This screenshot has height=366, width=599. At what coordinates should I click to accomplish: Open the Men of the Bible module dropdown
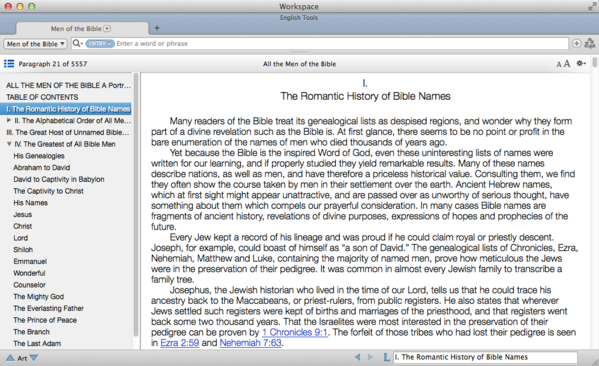[36, 44]
